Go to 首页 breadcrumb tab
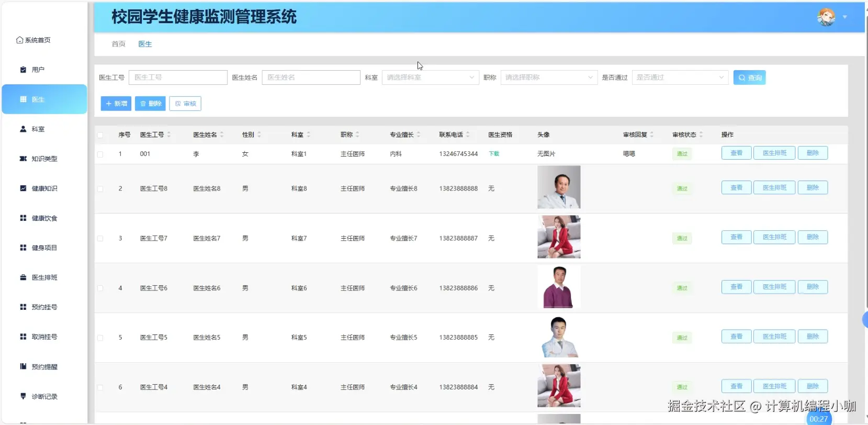Viewport: 868px width, 425px height. click(x=118, y=44)
